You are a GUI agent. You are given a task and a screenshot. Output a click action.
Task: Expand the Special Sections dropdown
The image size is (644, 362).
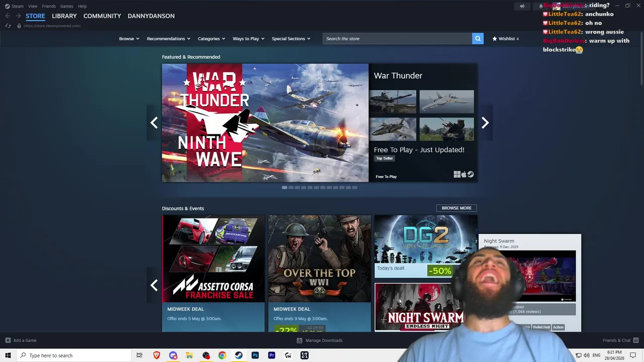point(291,38)
